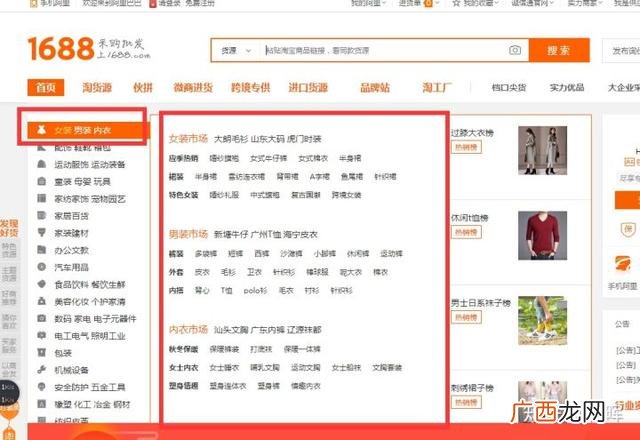Click T恤 link under 内搭
This screenshot has height=440, width=640.
(226, 291)
